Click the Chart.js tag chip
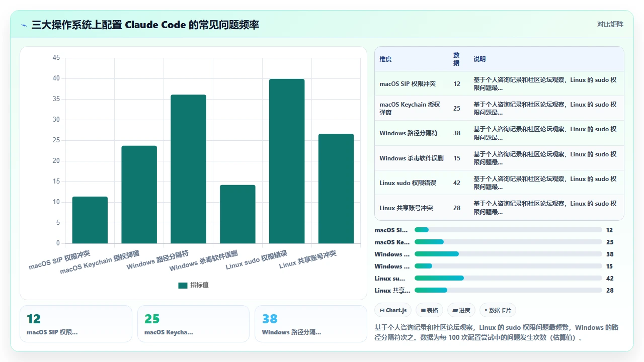The image size is (644, 362). point(393,310)
